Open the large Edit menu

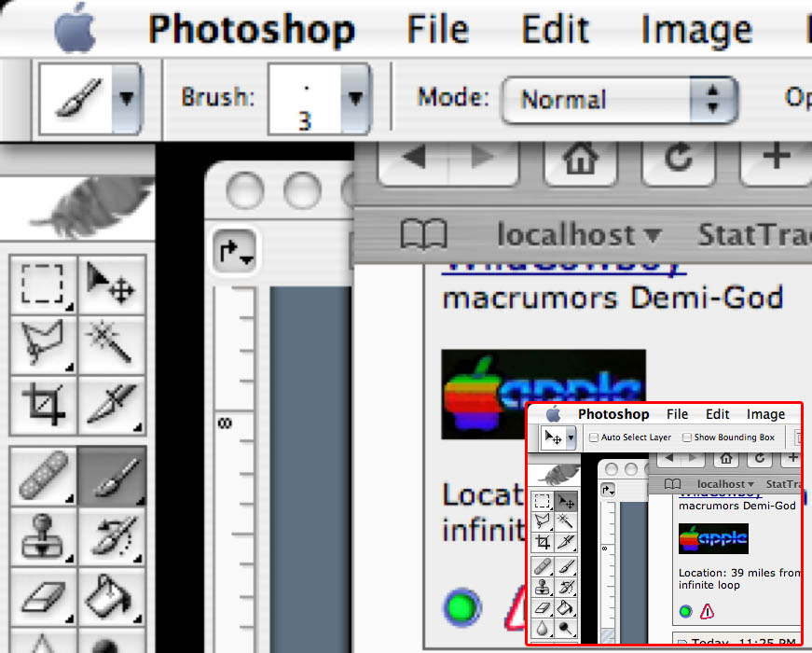coord(555,30)
